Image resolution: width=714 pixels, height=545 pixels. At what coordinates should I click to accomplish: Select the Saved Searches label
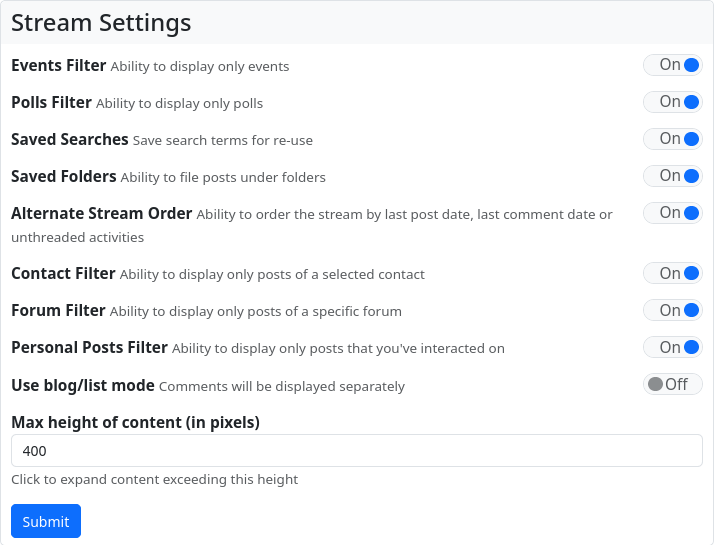coord(70,139)
